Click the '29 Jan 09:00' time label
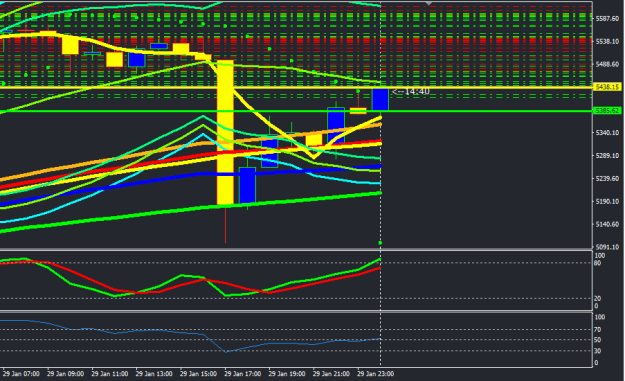The width and height of the screenshot is (625, 381). pos(65,374)
